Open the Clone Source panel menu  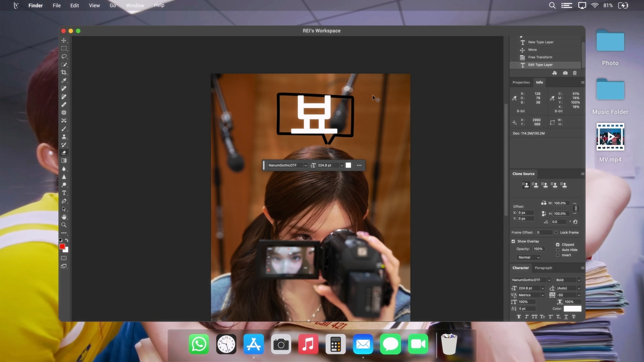(x=583, y=174)
